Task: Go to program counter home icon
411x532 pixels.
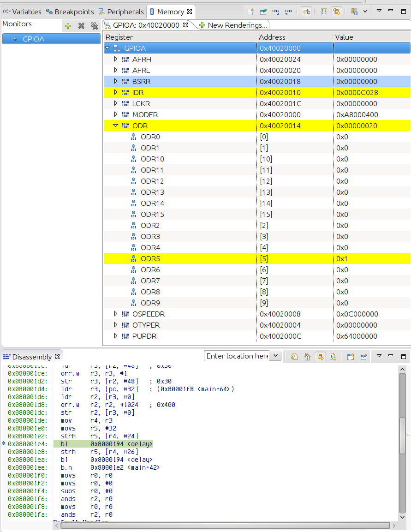Action: click(x=307, y=357)
